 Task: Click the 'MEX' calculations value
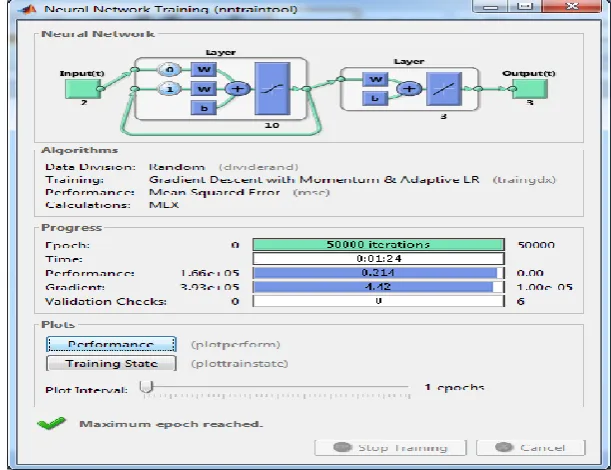coord(164,205)
